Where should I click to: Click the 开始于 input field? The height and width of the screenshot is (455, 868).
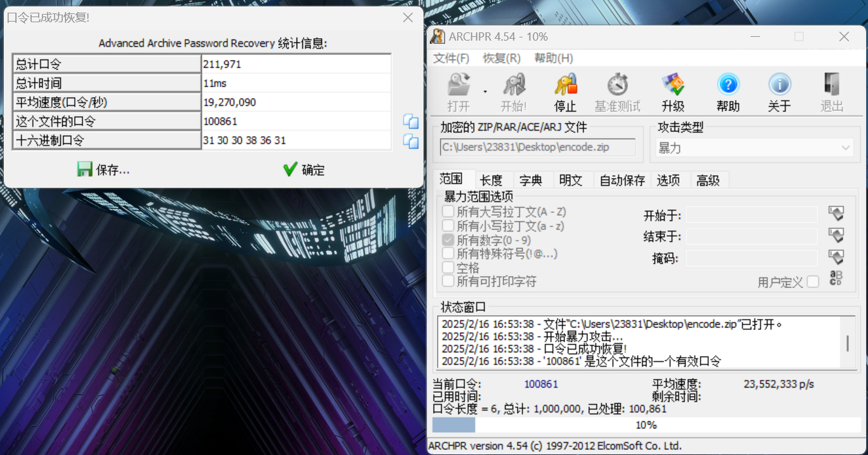coord(752,215)
